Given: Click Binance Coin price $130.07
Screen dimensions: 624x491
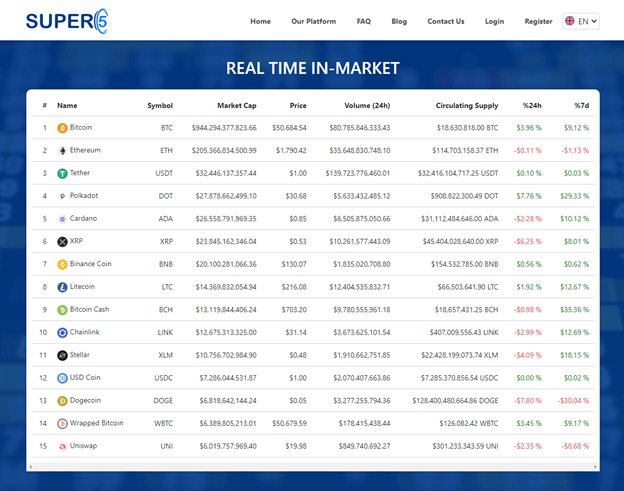Looking at the screenshot, I should pyautogui.click(x=294, y=264).
